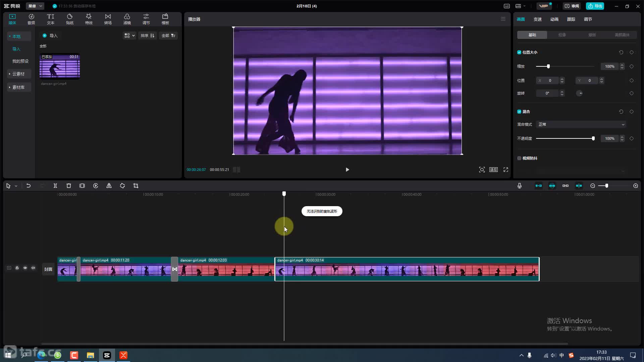Screen dimensions: 644x362
Task: Expand the 素材库 material library section
Action: (x=19, y=87)
